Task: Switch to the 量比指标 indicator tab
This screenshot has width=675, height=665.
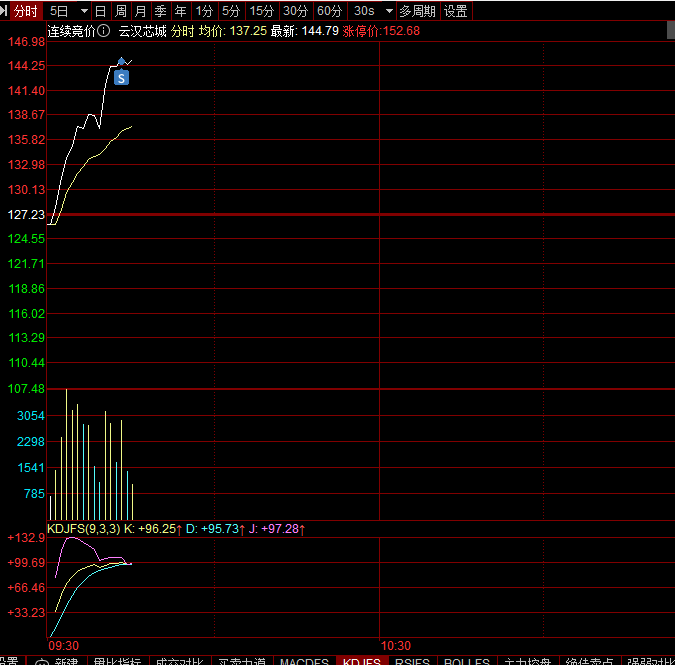Action: [x=118, y=661]
